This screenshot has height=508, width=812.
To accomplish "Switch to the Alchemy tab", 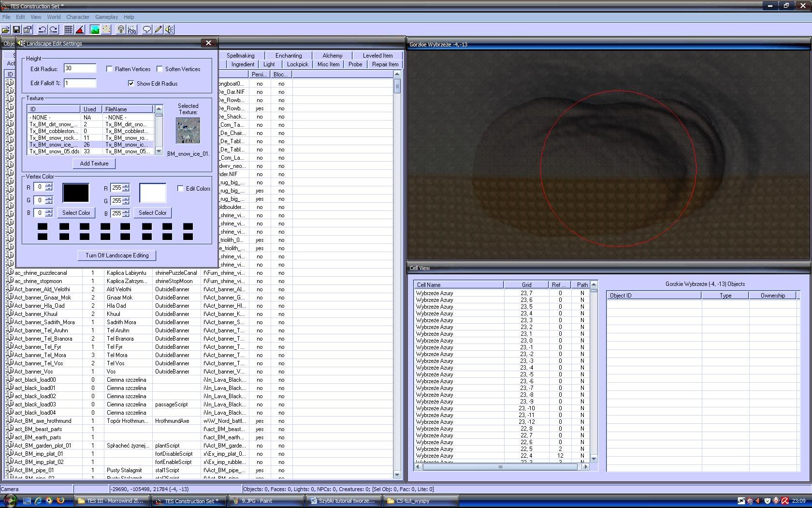I will pos(333,56).
